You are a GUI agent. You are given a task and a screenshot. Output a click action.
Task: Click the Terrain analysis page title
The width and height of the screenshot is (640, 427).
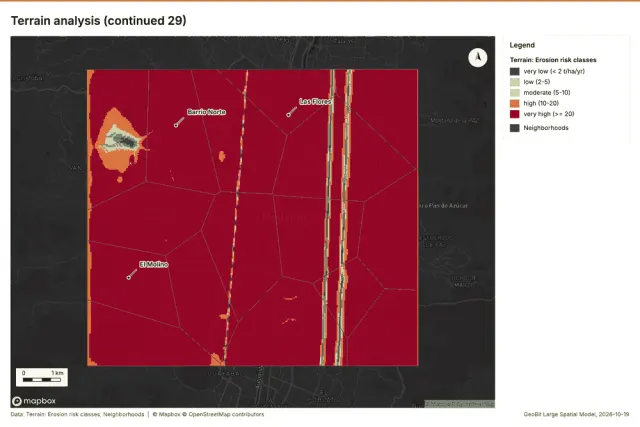pyautogui.click(x=98, y=20)
